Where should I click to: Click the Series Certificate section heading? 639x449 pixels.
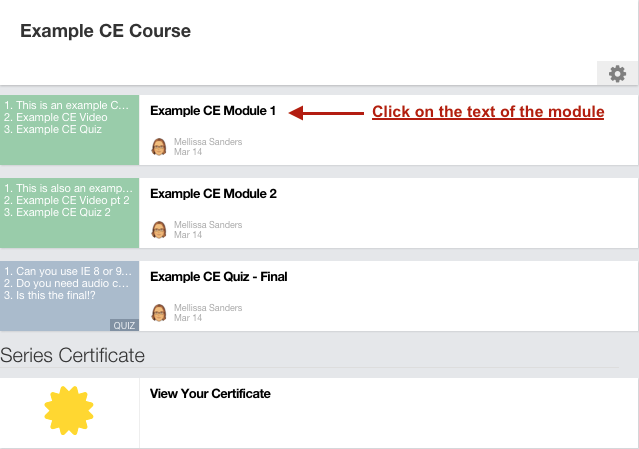coord(73,355)
